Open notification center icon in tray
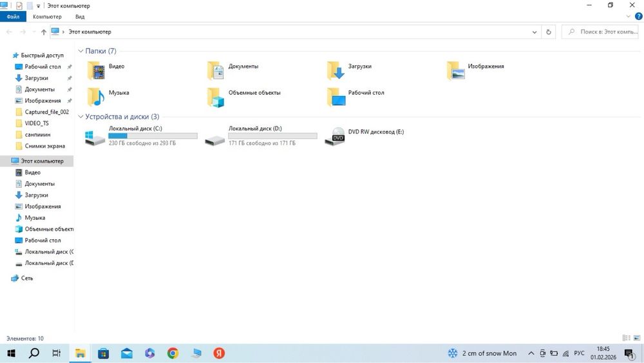This screenshot has height=363, width=644. click(x=629, y=353)
